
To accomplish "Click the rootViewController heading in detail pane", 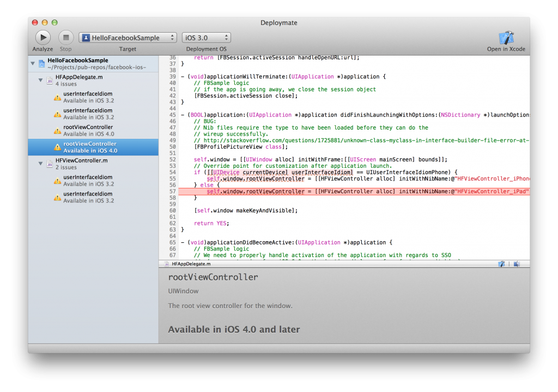I will coord(213,277).
